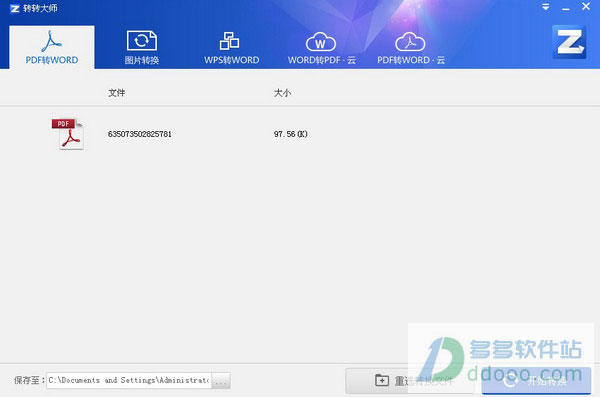600x397 pixels.
Task: Click the red PDF file icon
Action: (x=68, y=134)
